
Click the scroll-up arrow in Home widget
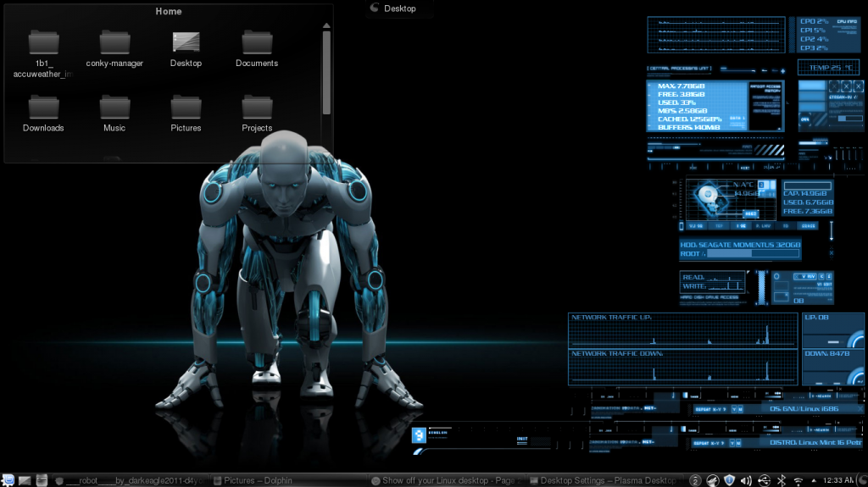[326, 25]
